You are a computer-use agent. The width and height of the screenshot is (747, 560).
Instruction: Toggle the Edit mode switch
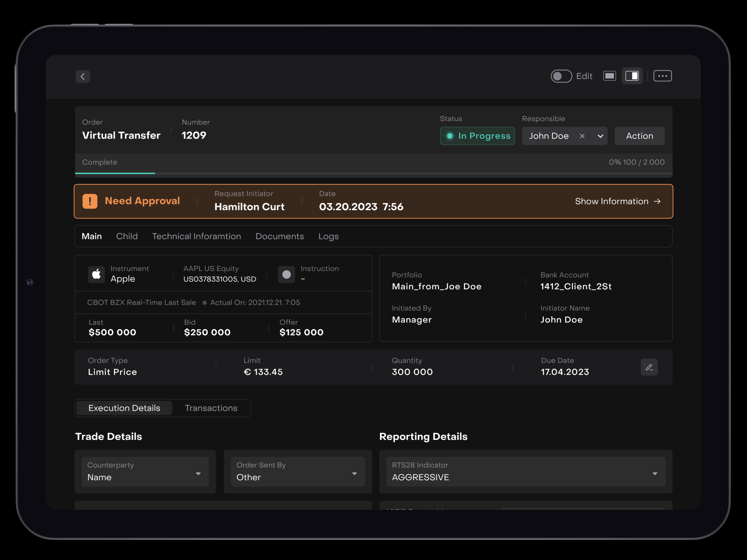pos(561,76)
